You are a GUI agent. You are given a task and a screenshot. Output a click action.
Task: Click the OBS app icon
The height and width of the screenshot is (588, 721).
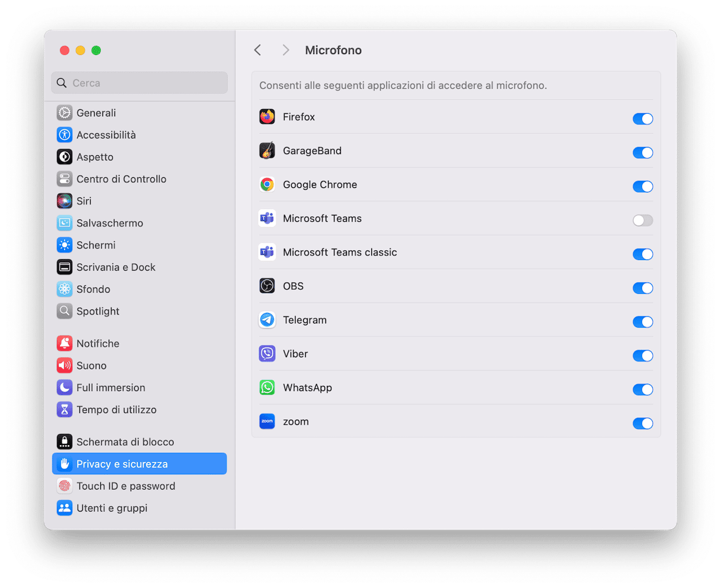coord(267,286)
